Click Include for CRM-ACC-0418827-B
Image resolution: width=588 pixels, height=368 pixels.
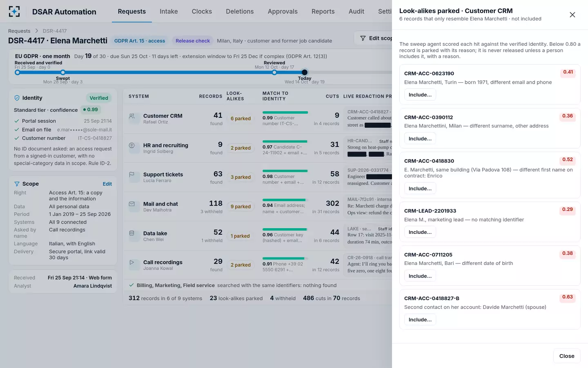(420, 320)
